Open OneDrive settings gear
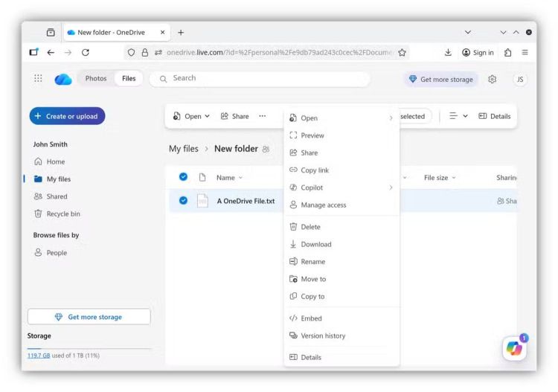 pyautogui.click(x=492, y=80)
